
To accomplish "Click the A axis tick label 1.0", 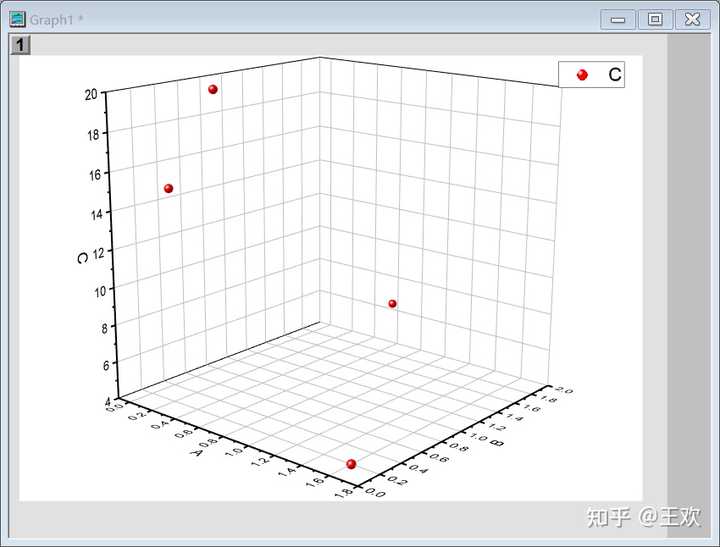I will [x=234, y=451].
